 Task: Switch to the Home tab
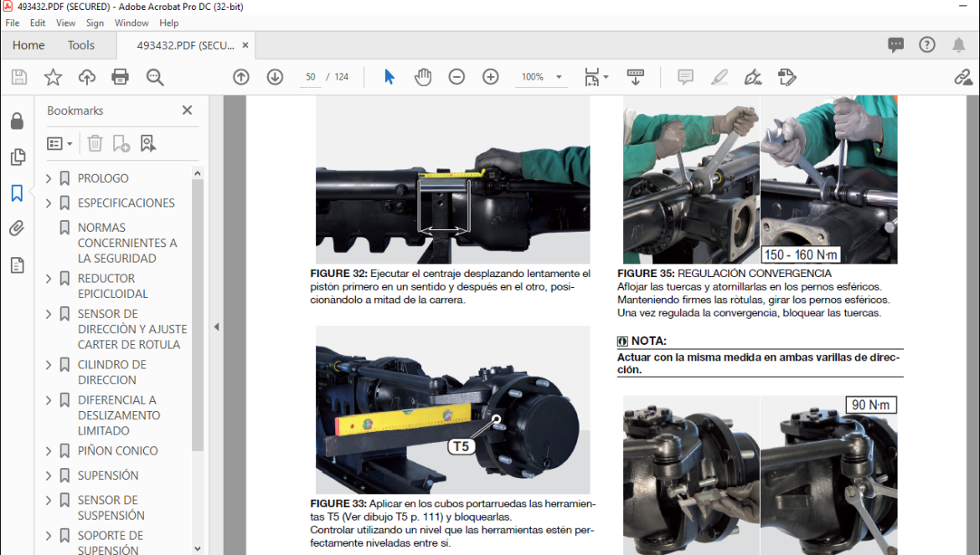point(28,45)
